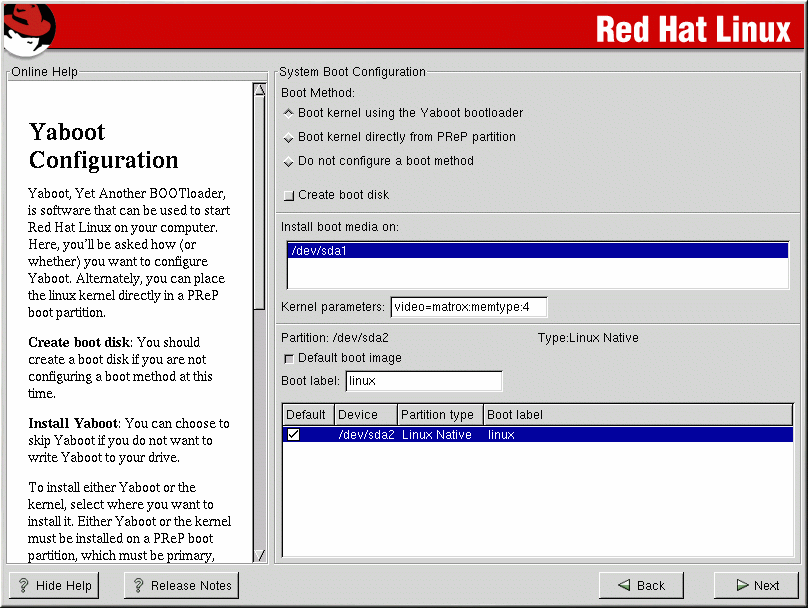Enable the Create boot disk checkbox

point(289,195)
